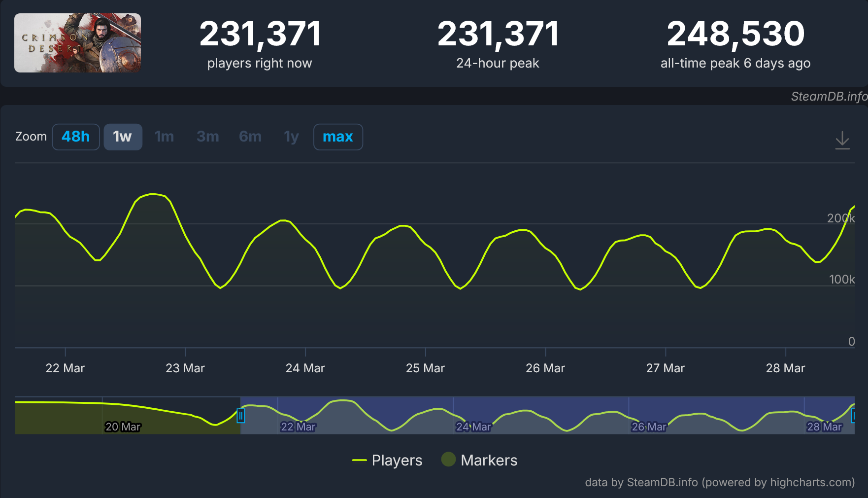Click the 20 Mar navigator date label
This screenshot has width=868, height=498.
(123, 427)
